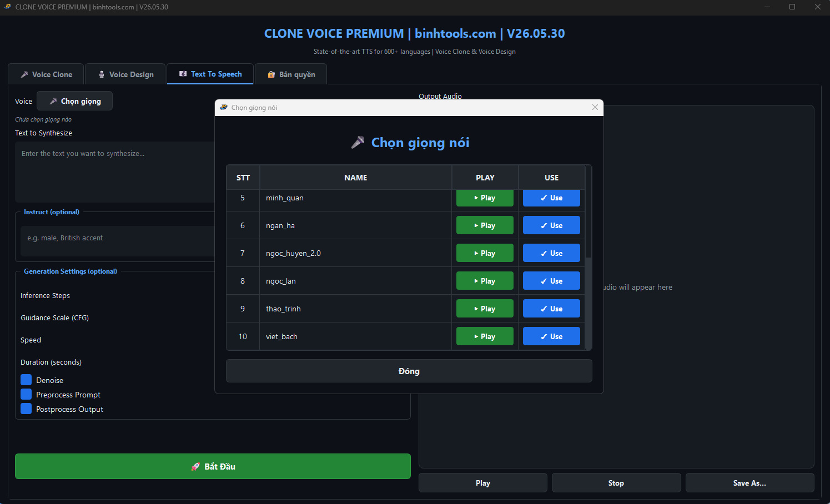Close the Chọn giọng nói dialog with X

coord(595,107)
